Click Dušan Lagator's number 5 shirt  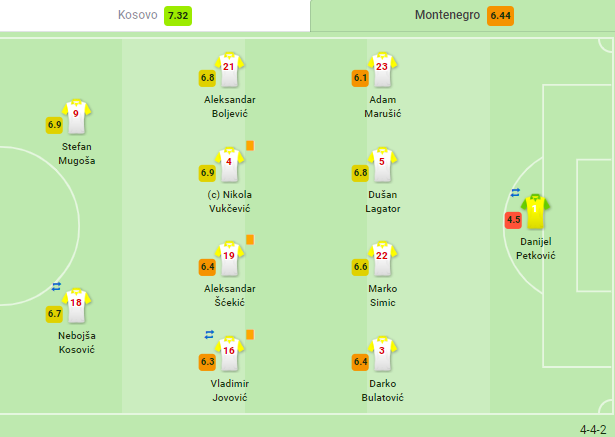tap(382, 164)
